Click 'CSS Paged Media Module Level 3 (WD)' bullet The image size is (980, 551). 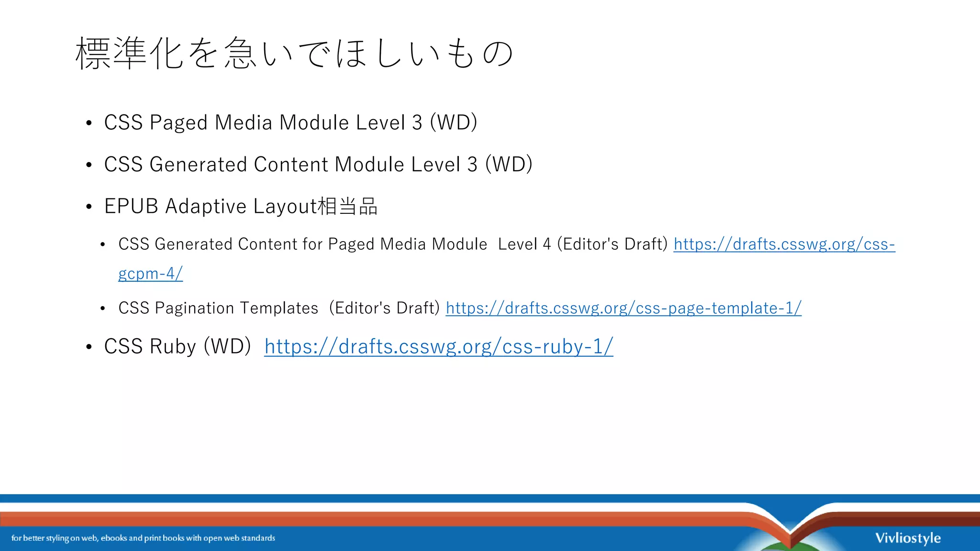coord(290,122)
